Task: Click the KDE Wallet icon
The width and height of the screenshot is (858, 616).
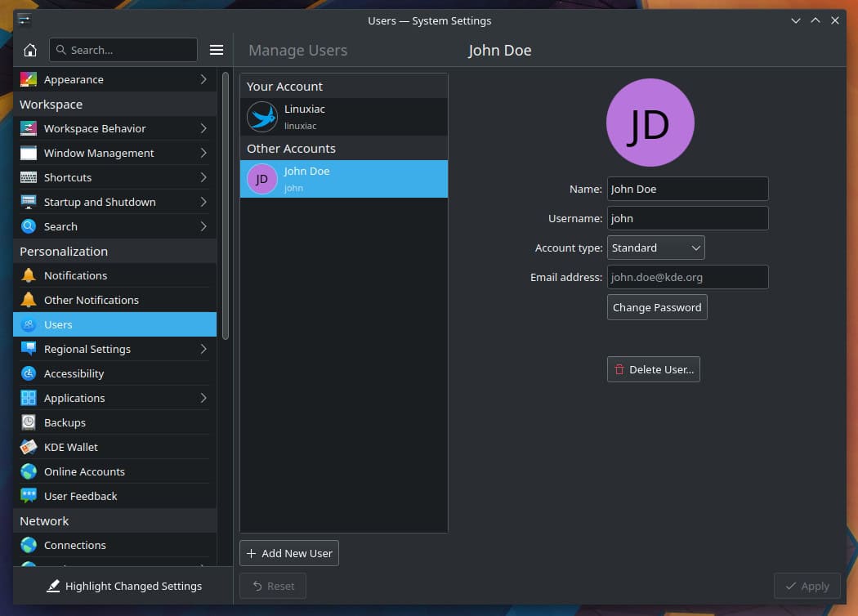Action: pos(29,447)
